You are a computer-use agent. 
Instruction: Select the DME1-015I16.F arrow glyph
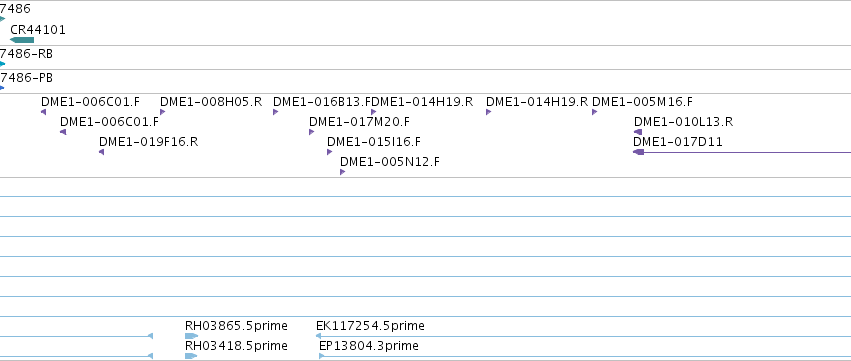329,152
